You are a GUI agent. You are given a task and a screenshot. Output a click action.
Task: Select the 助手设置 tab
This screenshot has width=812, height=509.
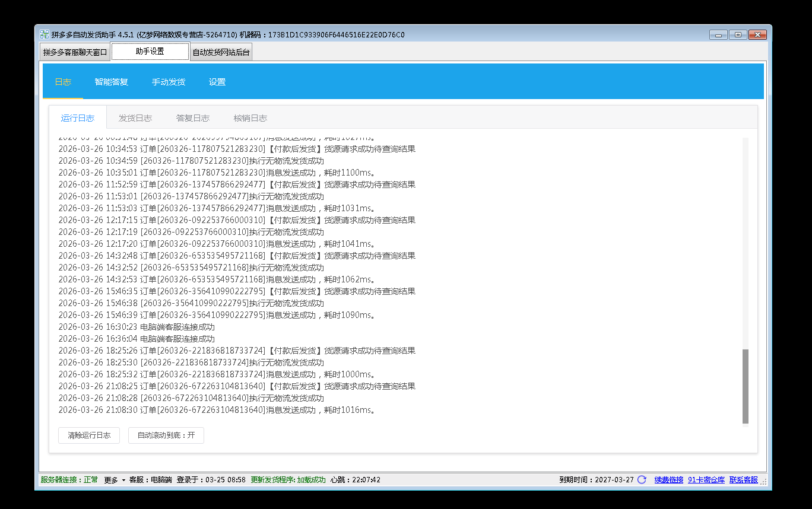[x=150, y=52]
